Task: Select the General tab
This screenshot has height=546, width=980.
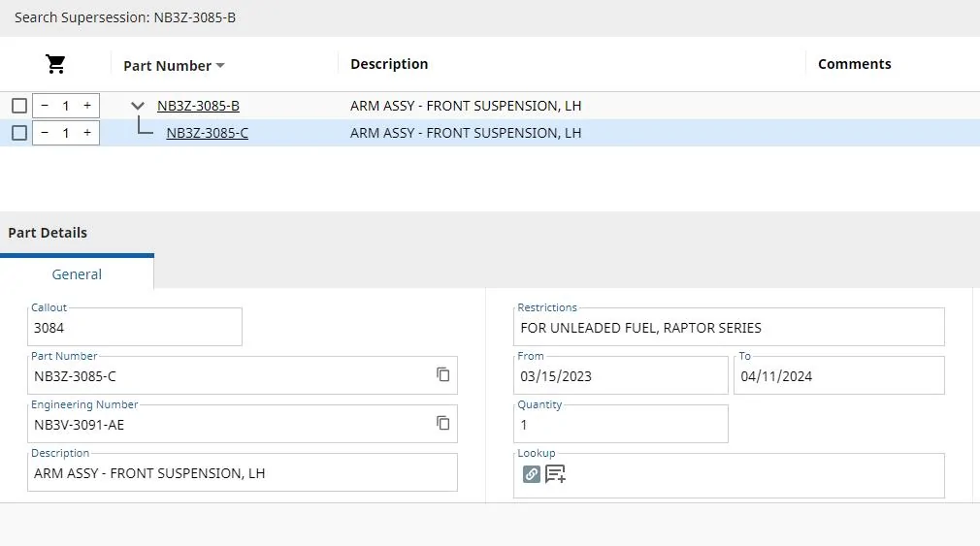Action: (77, 273)
